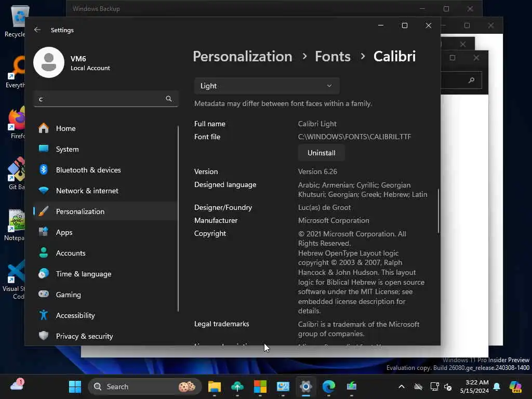
Task: Click the network display tray icon
Action: click(434, 387)
